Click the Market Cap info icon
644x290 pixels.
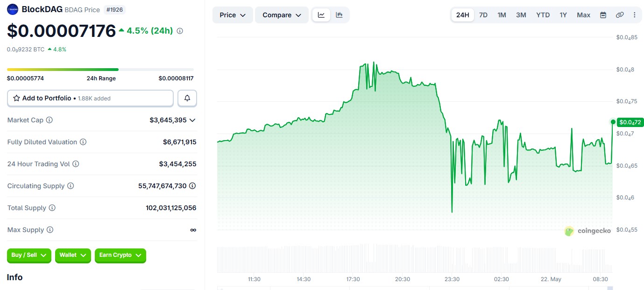(x=50, y=120)
